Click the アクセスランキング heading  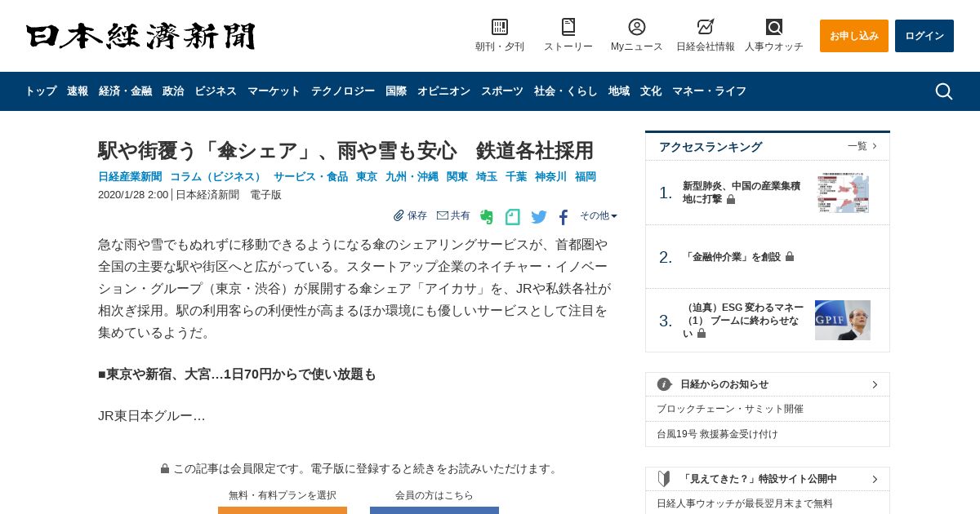click(710, 147)
